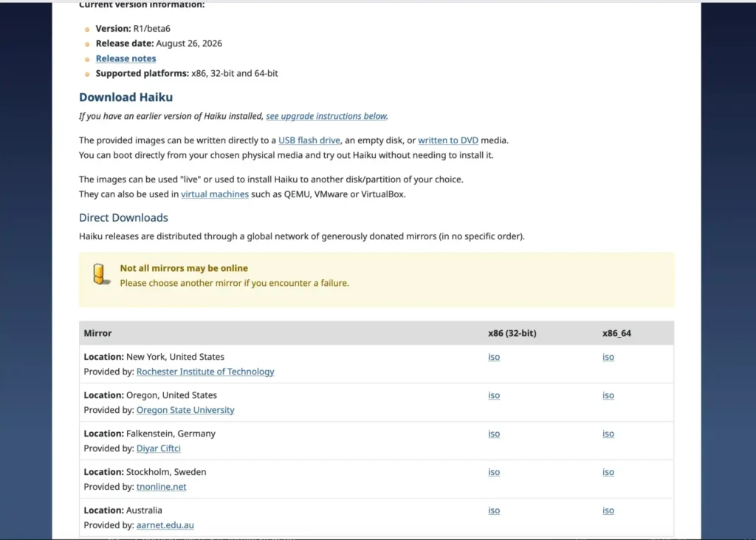The height and width of the screenshot is (540, 756).
Task: Select the 'Direct Downloads' heading
Action: tap(123, 218)
